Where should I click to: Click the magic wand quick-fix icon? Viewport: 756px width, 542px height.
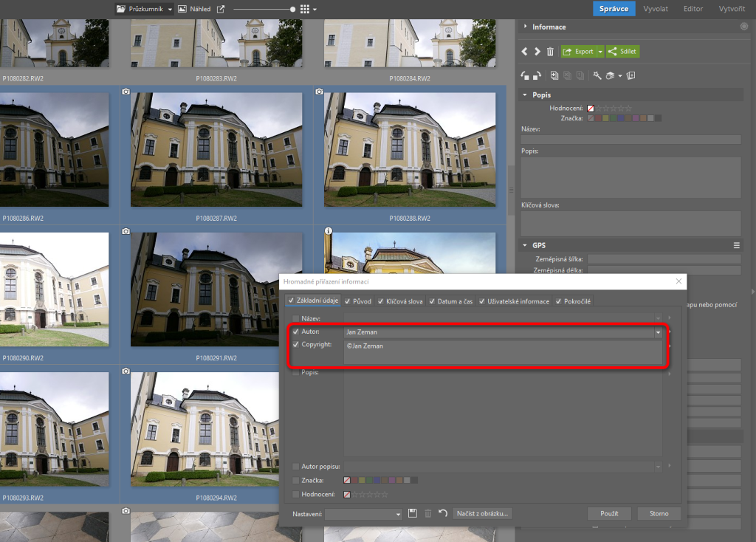pos(597,75)
